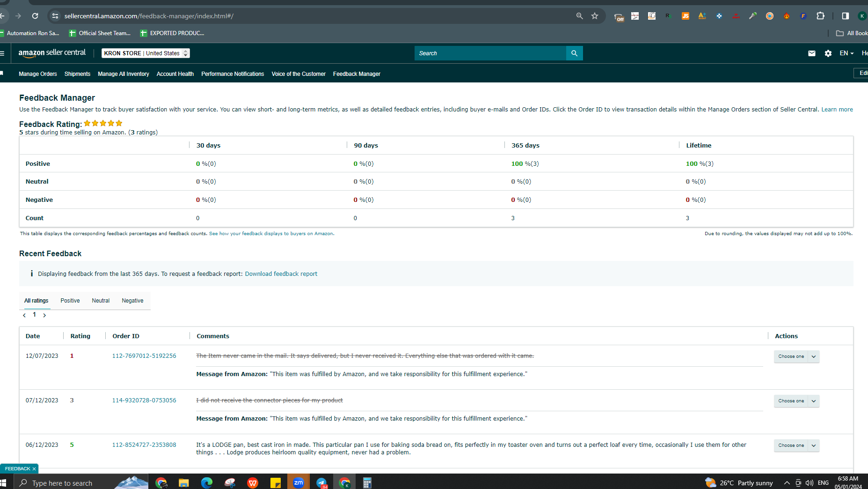The height and width of the screenshot is (489, 868).
Task: Reload the page with the refresh icon
Action: (x=35, y=16)
